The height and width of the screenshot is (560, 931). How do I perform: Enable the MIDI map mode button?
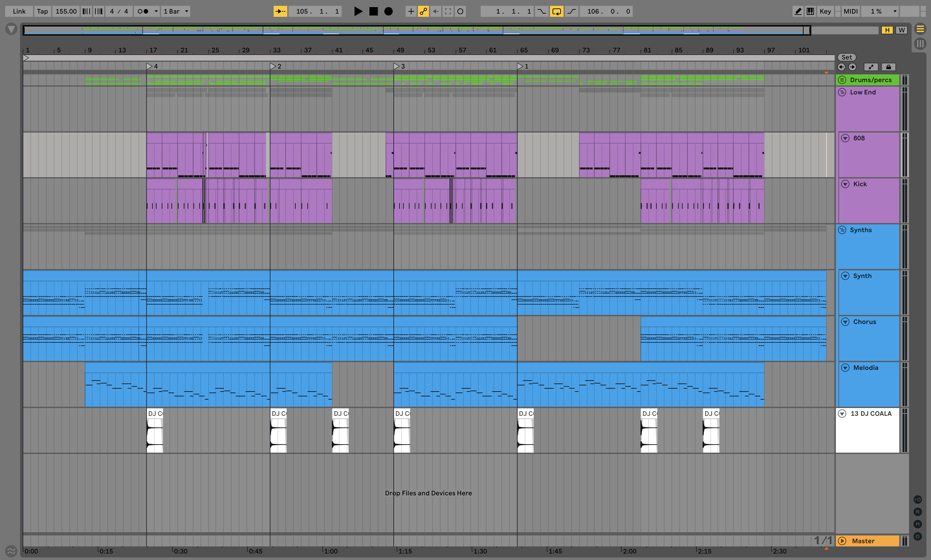(x=850, y=11)
